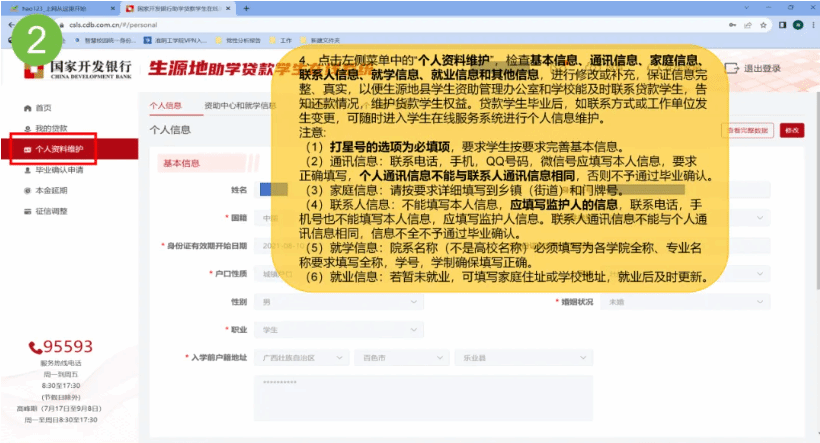
Task: Click the 征信调整 sidebar icon
Action: tap(28, 211)
